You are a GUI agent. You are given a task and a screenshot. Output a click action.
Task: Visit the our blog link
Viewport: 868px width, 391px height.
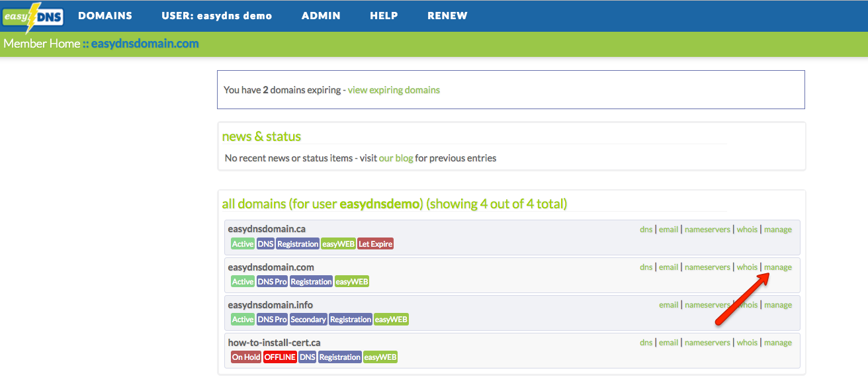click(396, 158)
